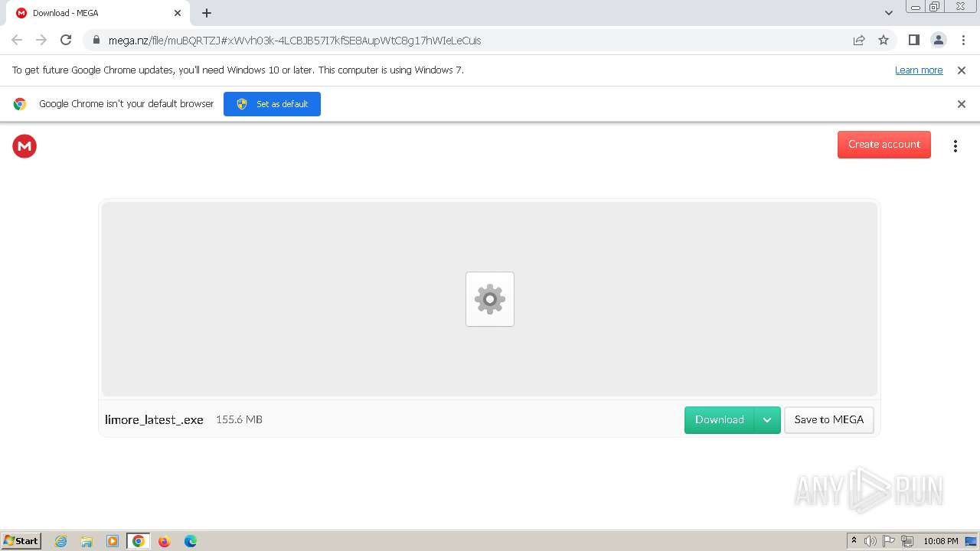Click Save to MEGA button
Image resolution: width=980 pixels, height=551 pixels.
pos(829,420)
